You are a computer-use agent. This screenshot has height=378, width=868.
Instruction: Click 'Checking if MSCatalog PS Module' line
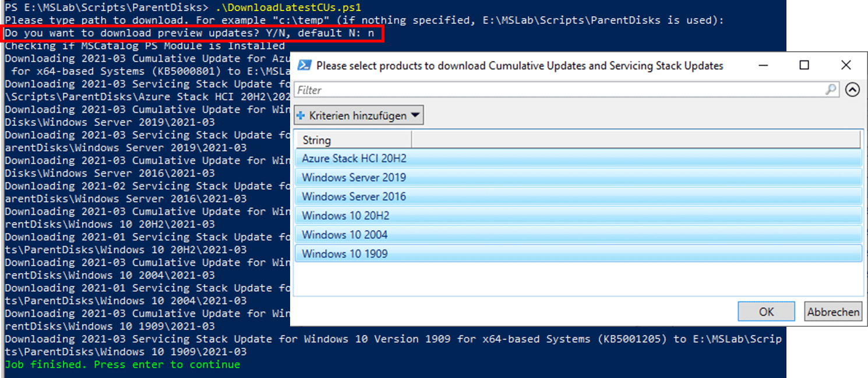145,46
